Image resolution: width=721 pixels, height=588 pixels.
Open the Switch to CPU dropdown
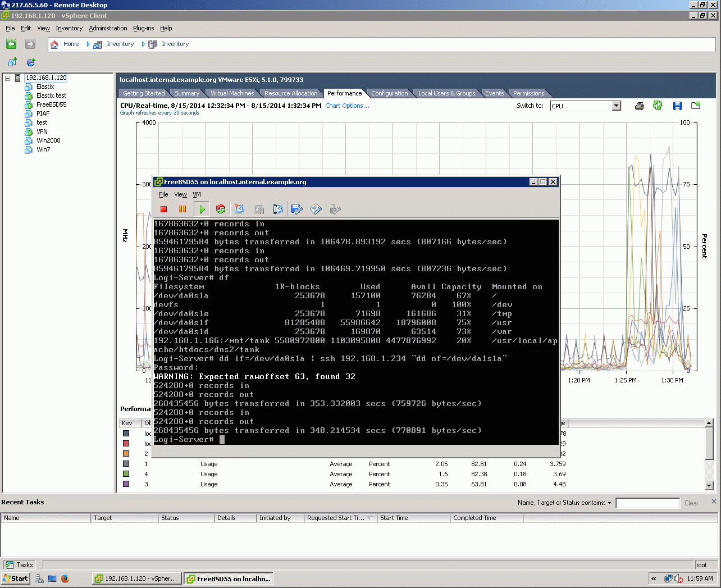(x=617, y=106)
